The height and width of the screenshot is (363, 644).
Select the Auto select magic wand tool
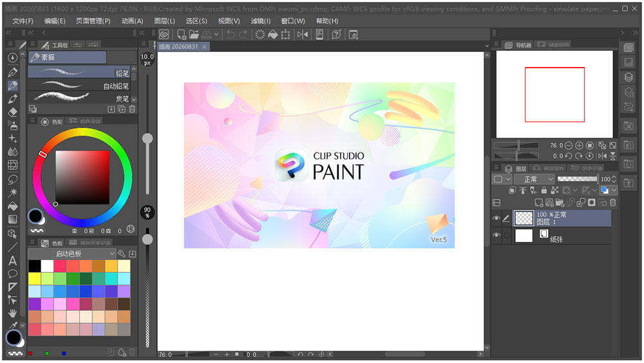12,192
